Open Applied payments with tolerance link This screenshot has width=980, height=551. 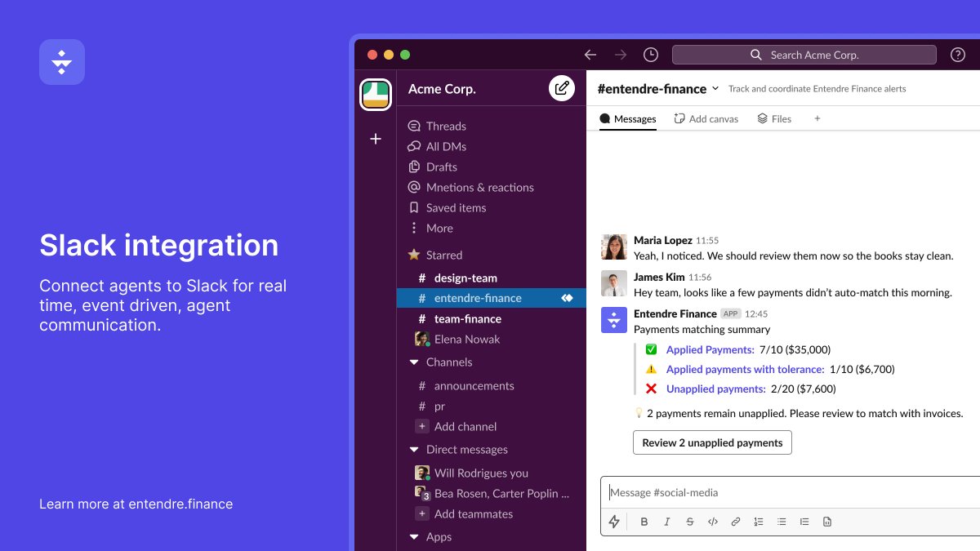[x=745, y=369]
